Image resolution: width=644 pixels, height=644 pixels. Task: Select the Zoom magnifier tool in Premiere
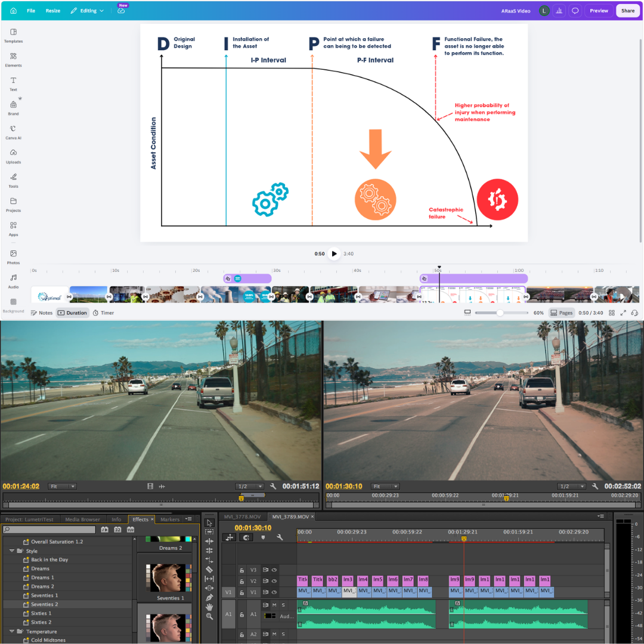(209, 616)
